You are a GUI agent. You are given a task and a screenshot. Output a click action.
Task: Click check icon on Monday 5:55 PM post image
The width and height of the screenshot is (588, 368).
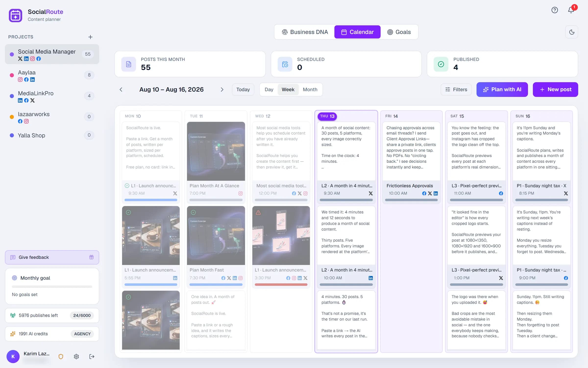[128, 212]
